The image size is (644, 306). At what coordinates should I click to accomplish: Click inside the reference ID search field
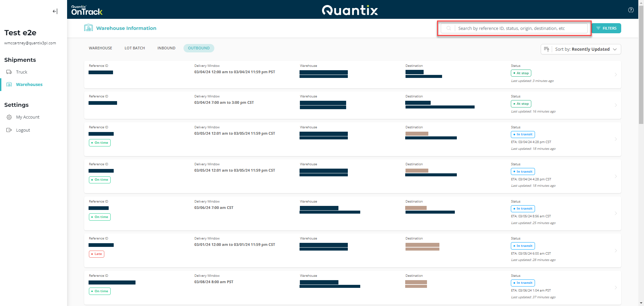click(520, 28)
